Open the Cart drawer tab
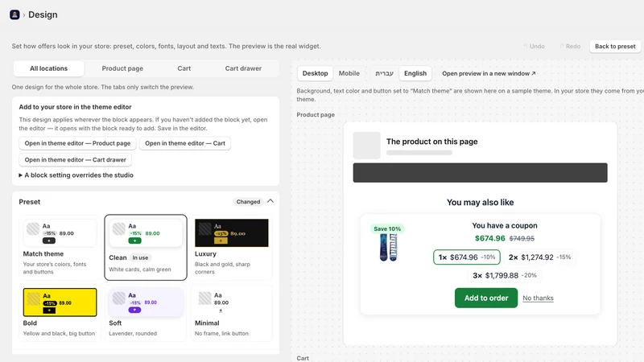The height and width of the screenshot is (362, 644). coord(243,68)
